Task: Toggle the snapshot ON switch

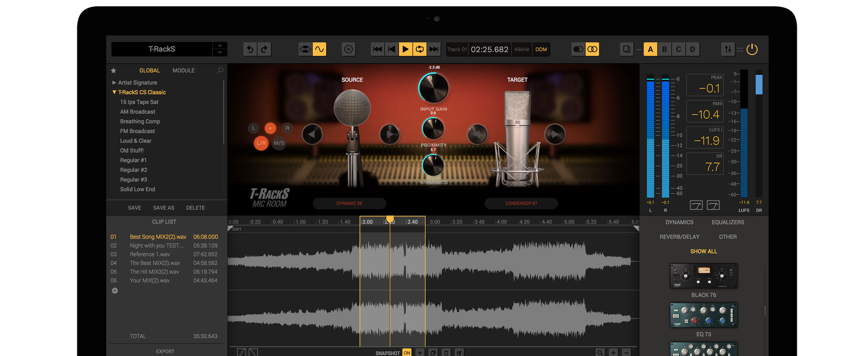Action: (x=407, y=353)
